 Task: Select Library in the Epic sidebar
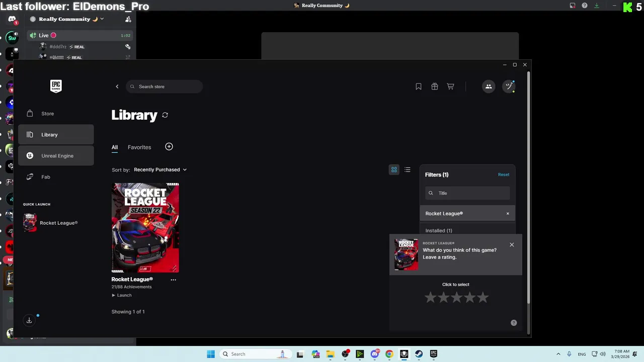pos(56,135)
